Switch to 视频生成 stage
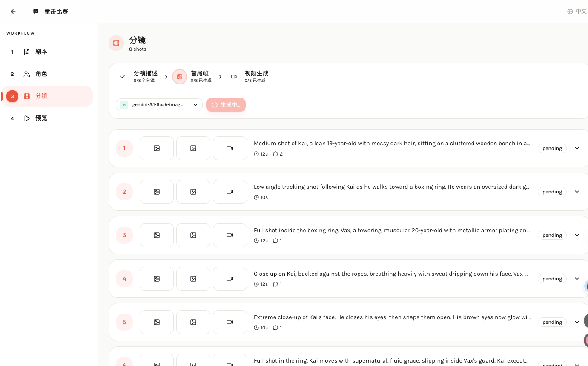Screen dimensions: 588x366 (255, 76)
